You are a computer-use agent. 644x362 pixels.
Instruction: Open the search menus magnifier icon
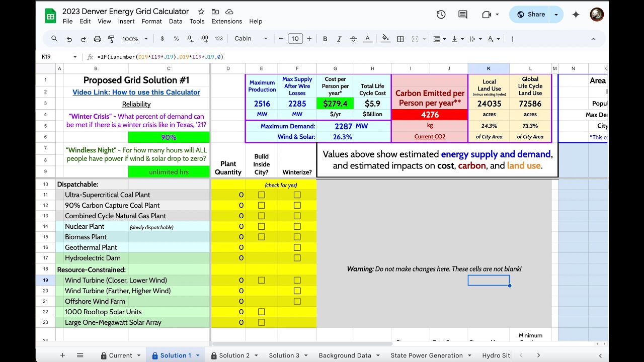(x=54, y=39)
